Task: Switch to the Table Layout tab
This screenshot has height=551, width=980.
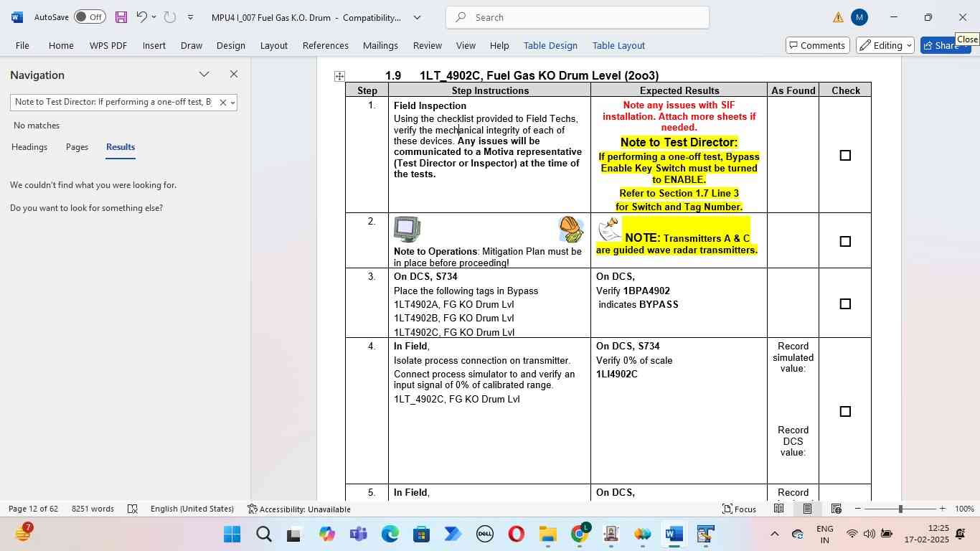Action: click(x=618, y=45)
